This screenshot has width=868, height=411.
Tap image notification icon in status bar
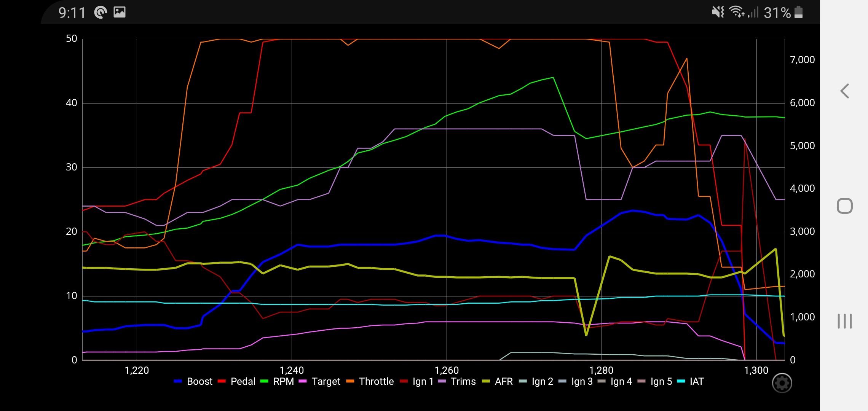pyautogui.click(x=120, y=12)
